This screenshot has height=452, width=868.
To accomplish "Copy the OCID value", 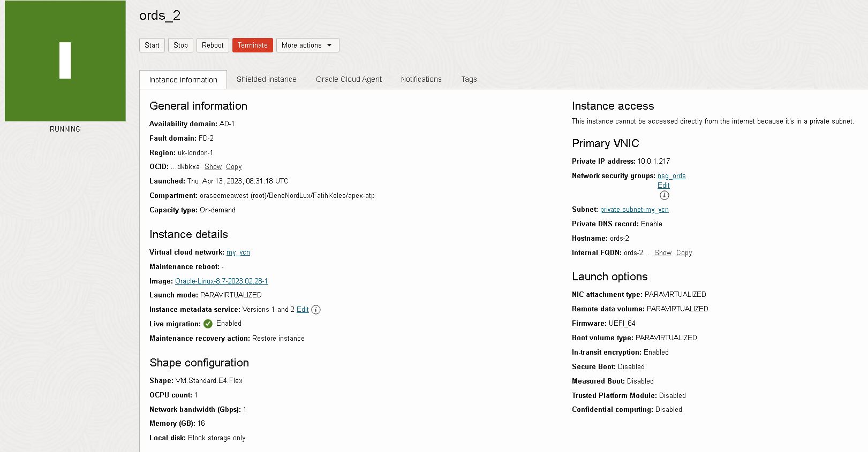I will [234, 167].
